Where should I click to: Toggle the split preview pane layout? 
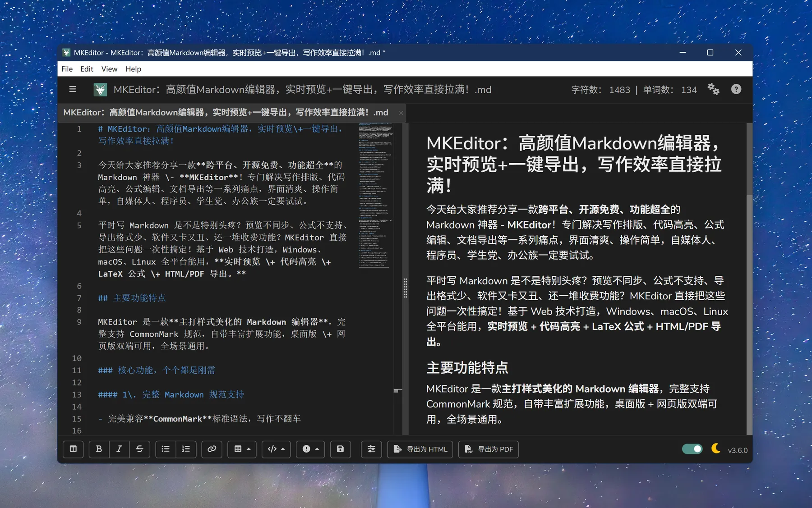[x=73, y=449]
